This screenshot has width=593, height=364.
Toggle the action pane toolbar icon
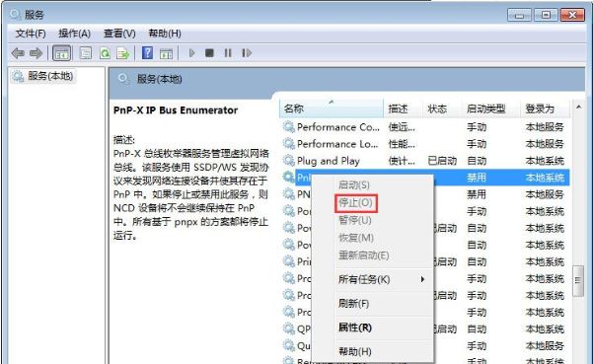(x=166, y=53)
